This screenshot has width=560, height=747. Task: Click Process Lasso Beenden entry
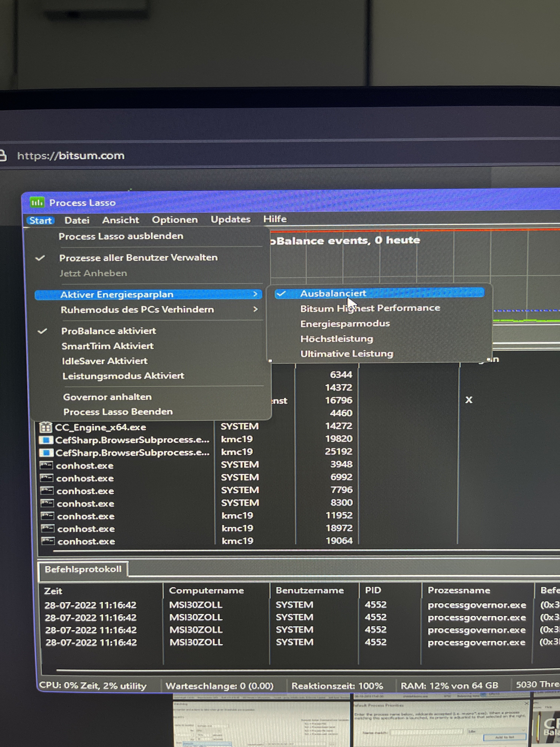pos(118,412)
